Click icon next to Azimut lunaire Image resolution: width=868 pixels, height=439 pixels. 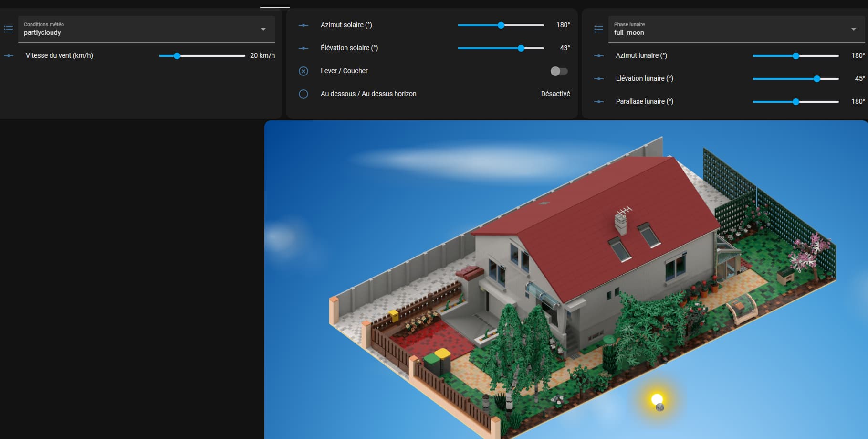pyautogui.click(x=598, y=56)
